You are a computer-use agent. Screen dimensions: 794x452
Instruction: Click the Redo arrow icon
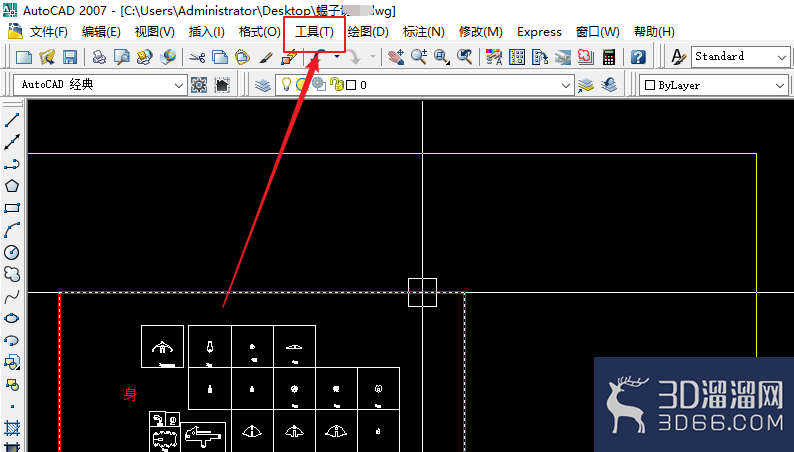(354, 57)
